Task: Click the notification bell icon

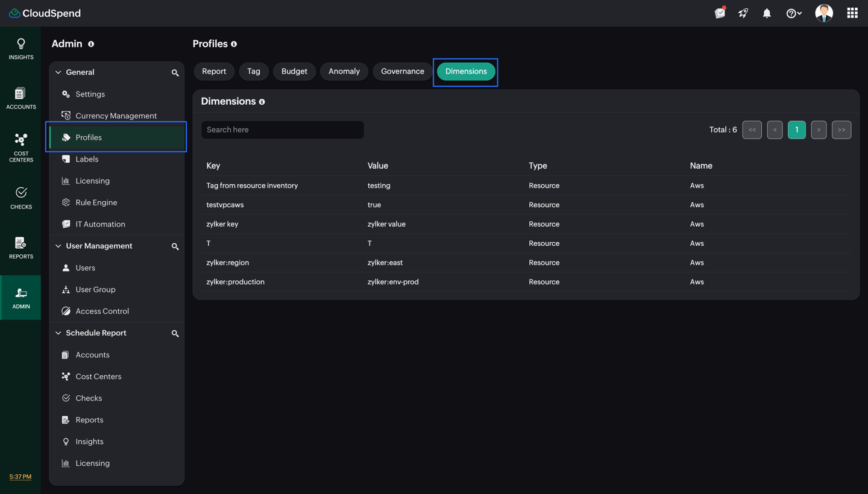Action: [x=767, y=13]
